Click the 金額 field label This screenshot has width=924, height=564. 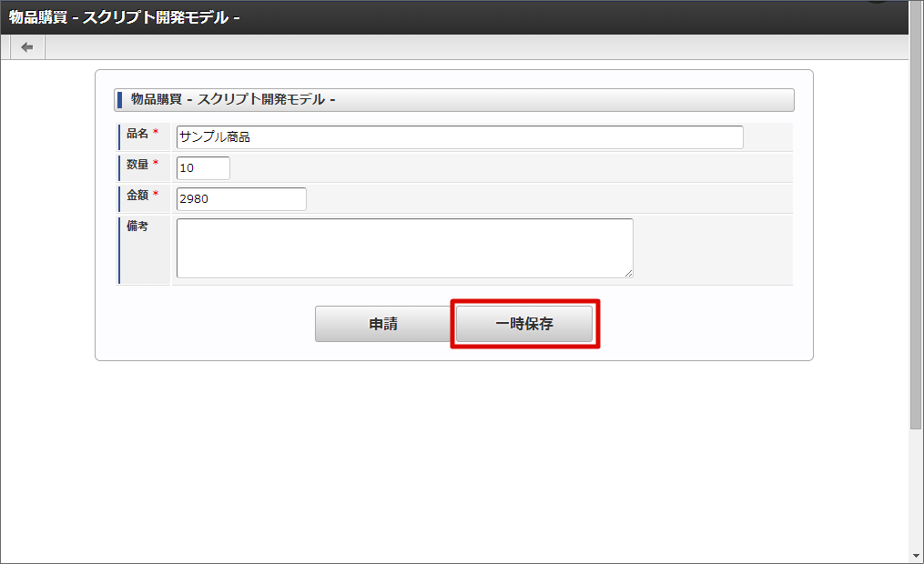[x=137, y=195]
